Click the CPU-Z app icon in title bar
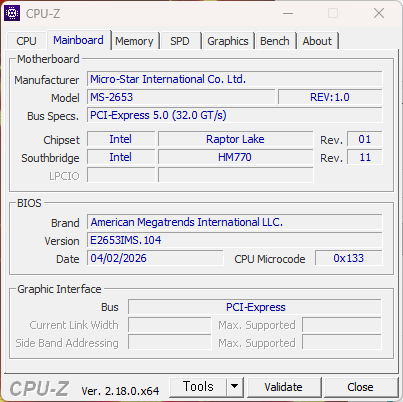Image resolution: width=403 pixels, height=402 pixels. coord(12,13)
